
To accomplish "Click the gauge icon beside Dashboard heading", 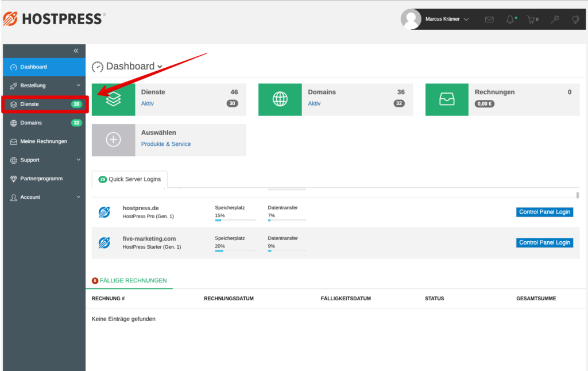I will click(98, 67).
